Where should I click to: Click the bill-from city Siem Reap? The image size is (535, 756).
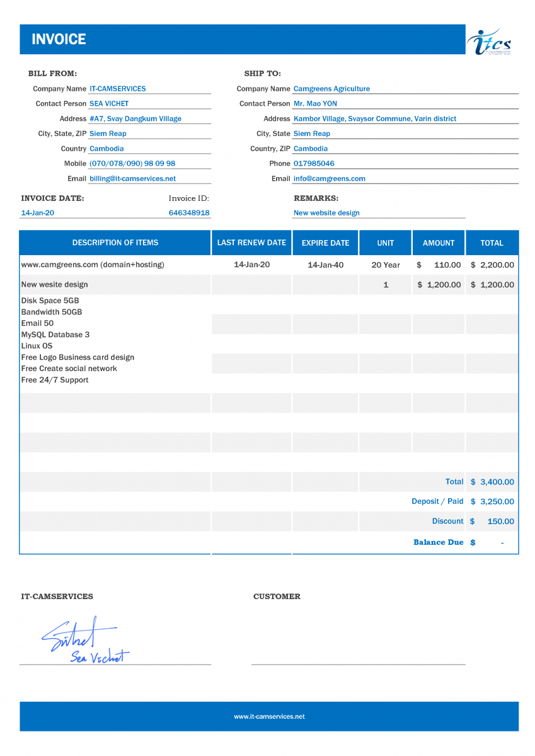(108, 134)
